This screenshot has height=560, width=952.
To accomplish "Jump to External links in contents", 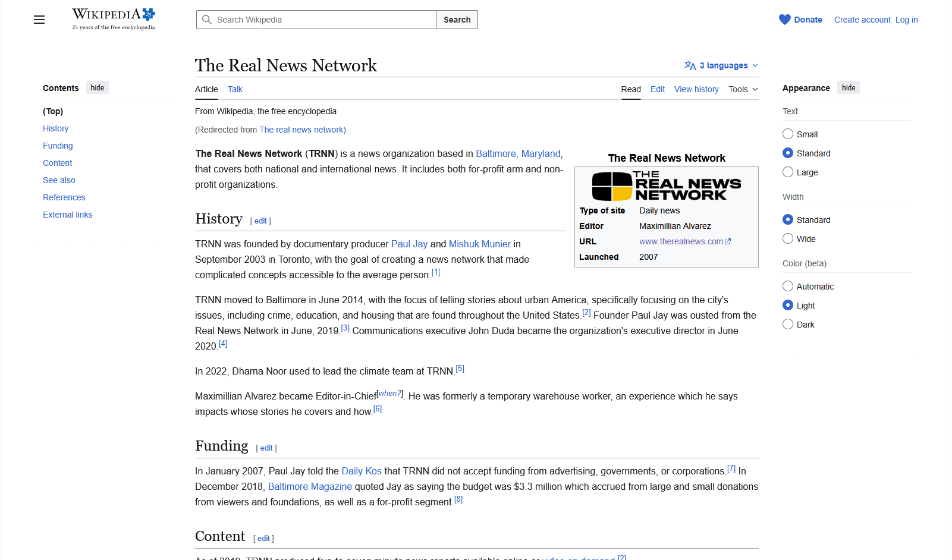I will 67,215.
